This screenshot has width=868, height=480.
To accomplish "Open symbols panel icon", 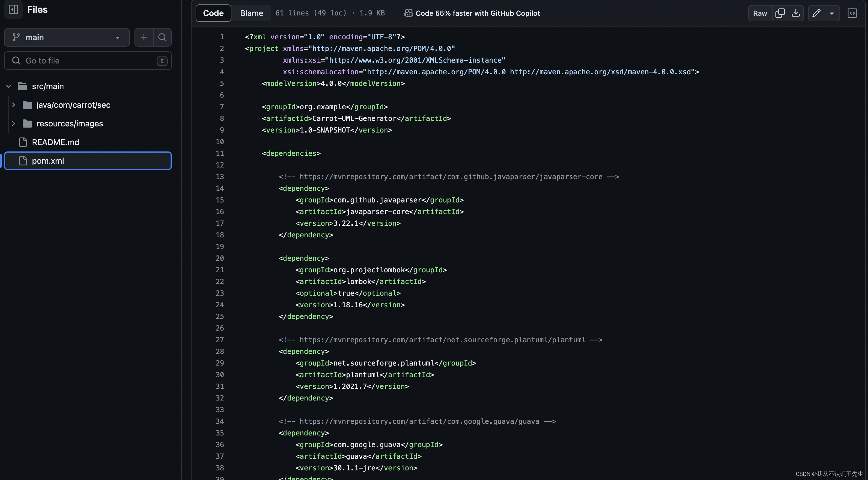I will point(852,13).
